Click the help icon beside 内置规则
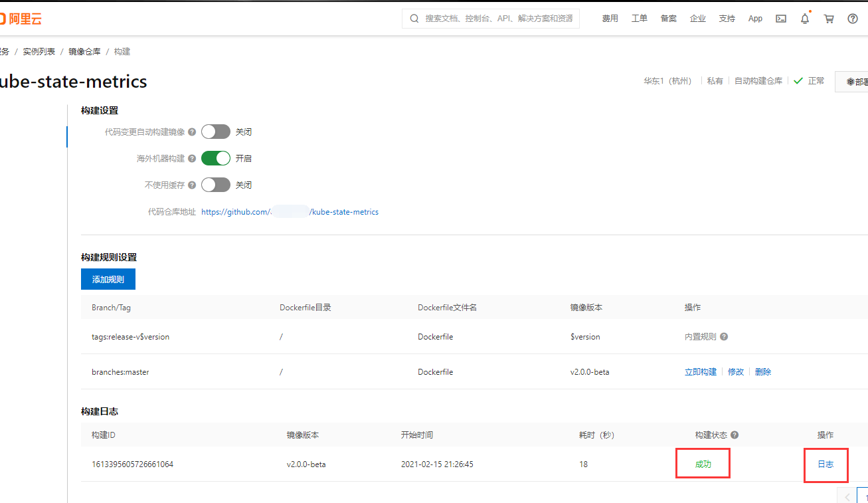This screenshot has height=503, width=868. (723, 337)
